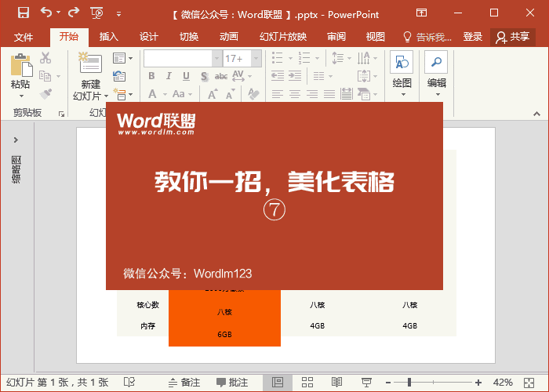
Task: Expand the thumbnails pane chevron
Action: [x=16, y=140]
